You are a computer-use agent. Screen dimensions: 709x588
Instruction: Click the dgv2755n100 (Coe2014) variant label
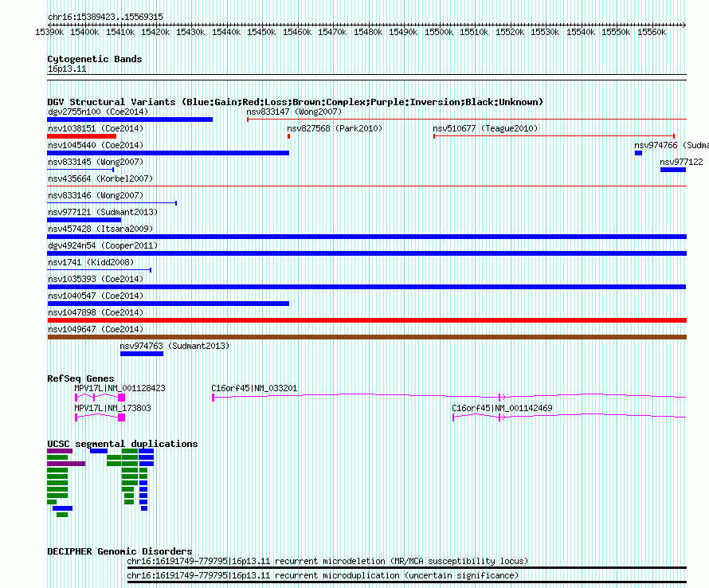tap(98, 112)
